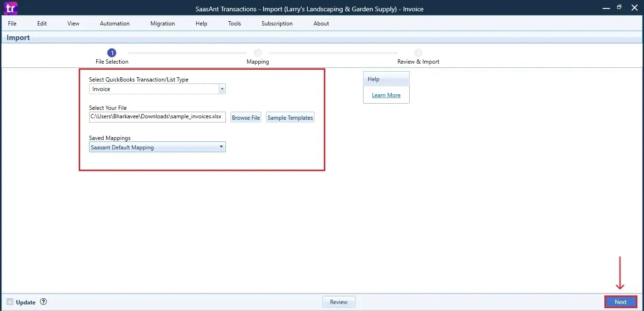Viewport: 644px width, 311px height.
Task: Click the 'Select QuickBooks Transaction/List Type' label
Action: tap(139, 80)
